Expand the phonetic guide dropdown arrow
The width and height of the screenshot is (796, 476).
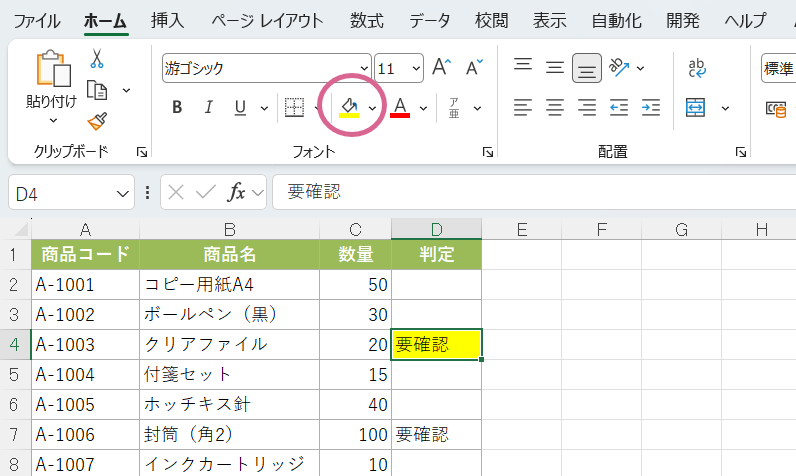point(477,108)
